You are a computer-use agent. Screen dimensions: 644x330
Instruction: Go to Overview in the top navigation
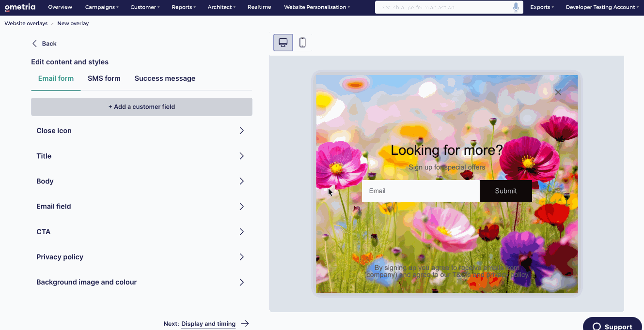tap(60, 7)
